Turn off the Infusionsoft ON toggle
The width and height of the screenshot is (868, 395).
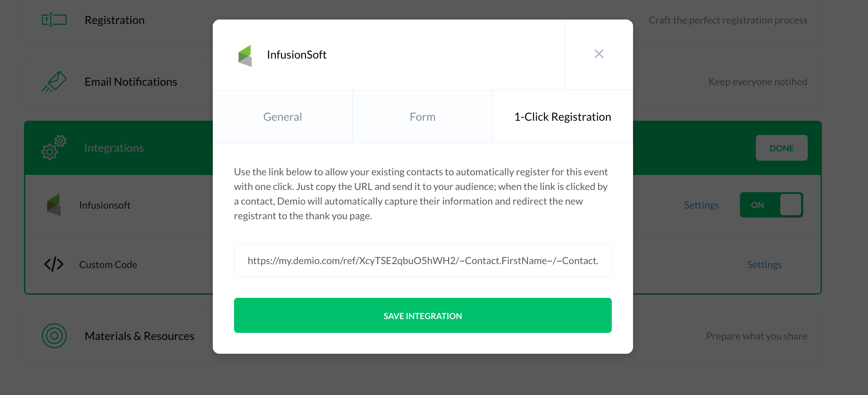pyautogui.click(x=771, y=205)
